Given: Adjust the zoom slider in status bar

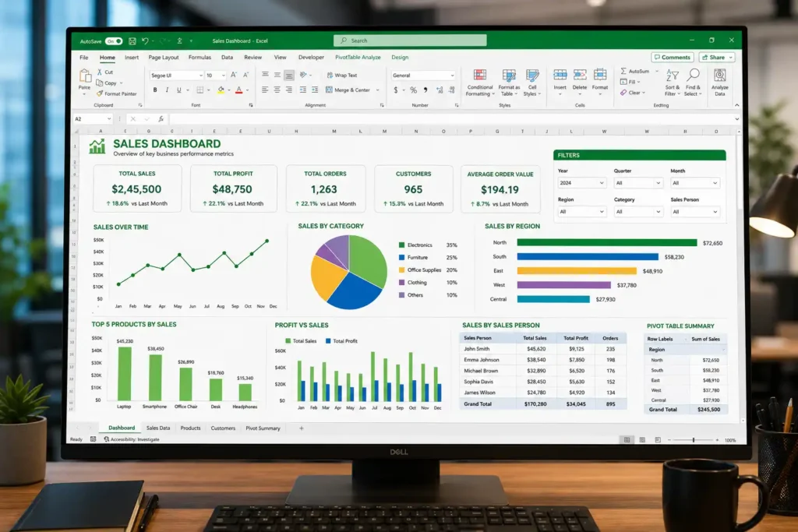Looking at the screenshot, I should tap(693, 440).
